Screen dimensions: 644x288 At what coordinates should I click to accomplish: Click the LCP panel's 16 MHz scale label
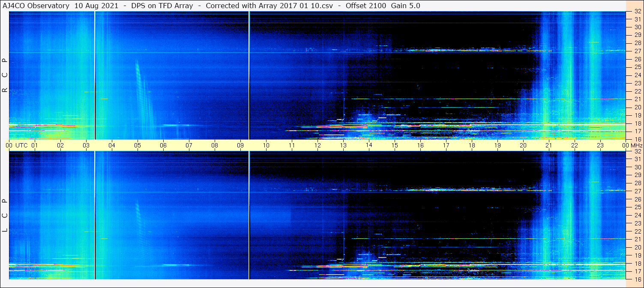[x=637, y=279]
